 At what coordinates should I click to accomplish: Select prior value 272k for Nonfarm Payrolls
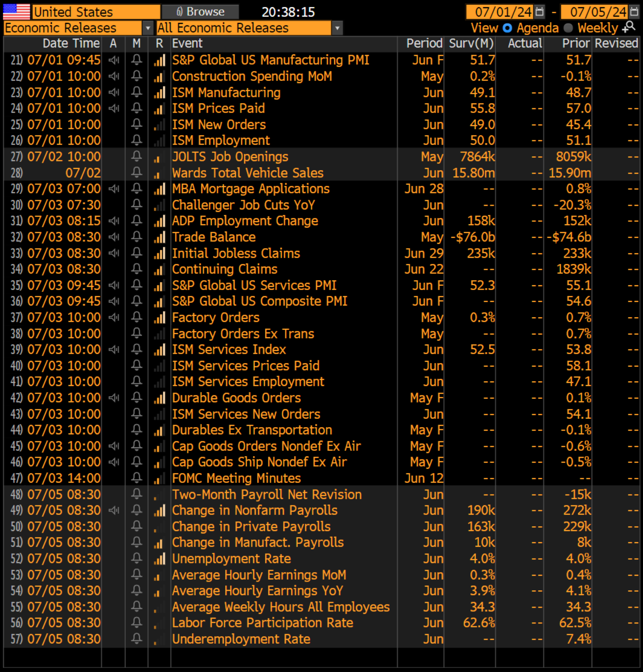pyautogui.click(x=577, y=510)
